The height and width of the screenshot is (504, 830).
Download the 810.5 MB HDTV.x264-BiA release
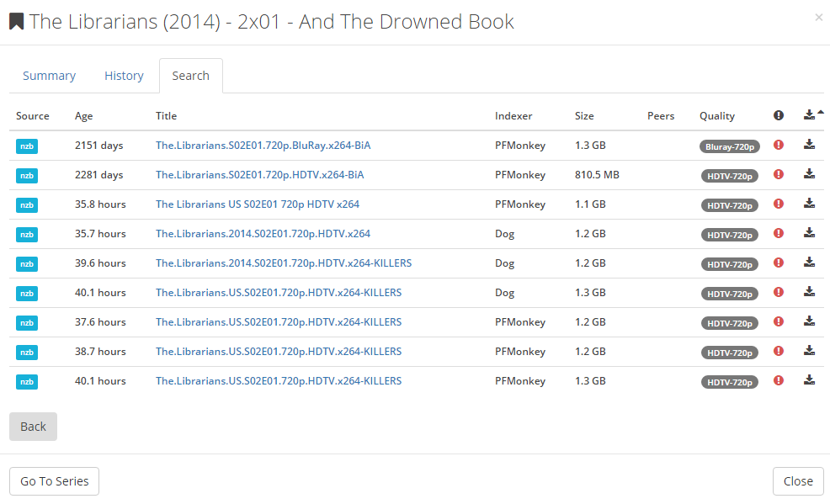tap(809, 174)
